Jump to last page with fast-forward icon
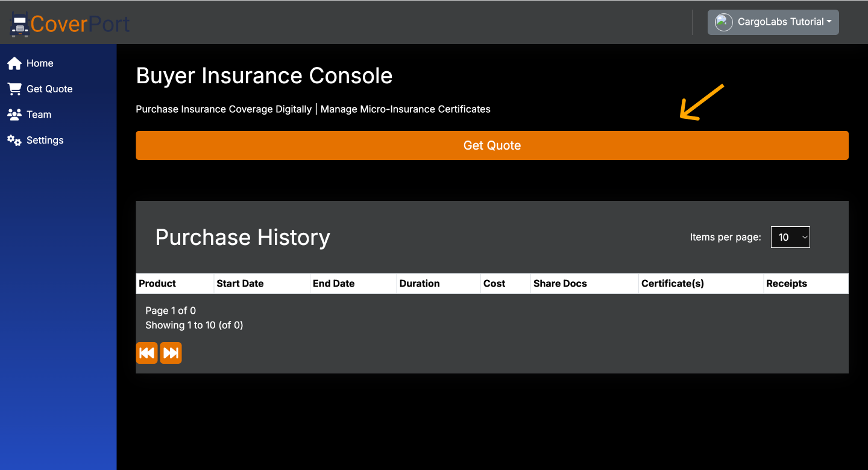868x470 pixels. (171, 353)
